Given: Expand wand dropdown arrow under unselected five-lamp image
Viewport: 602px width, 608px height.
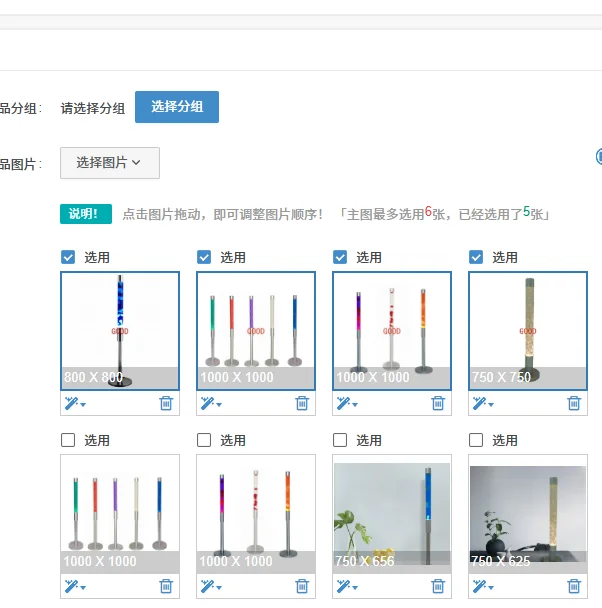Looking at the screenshot, I should click(83, 588).
